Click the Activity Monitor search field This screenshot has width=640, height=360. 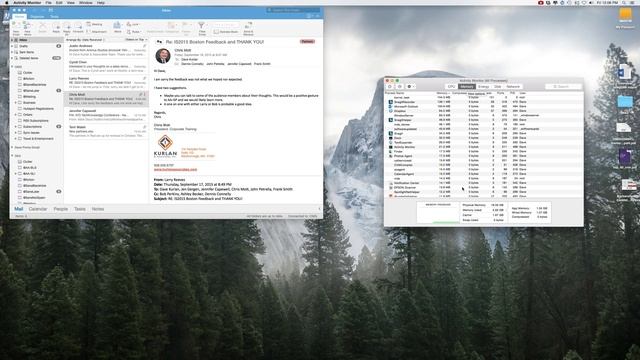pos(563,87)
